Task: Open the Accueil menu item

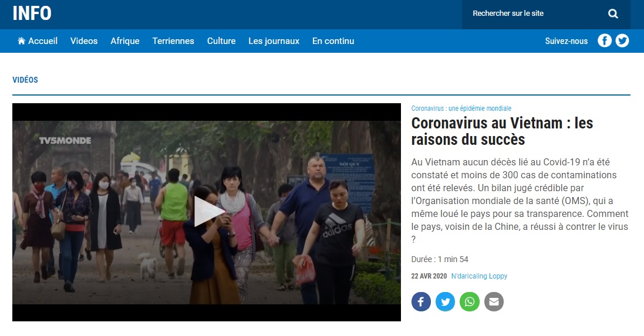Action: click(43, 41)
